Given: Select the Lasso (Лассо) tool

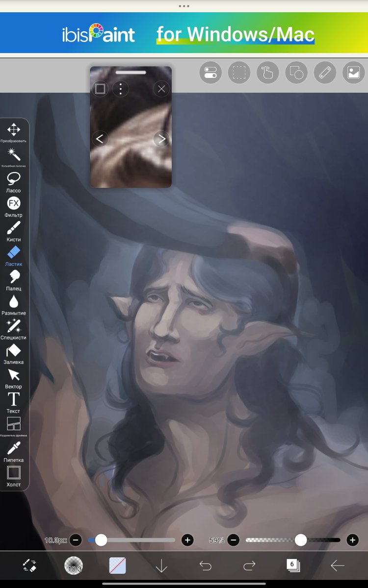Looking at the screenshot, I should [14, 182].
